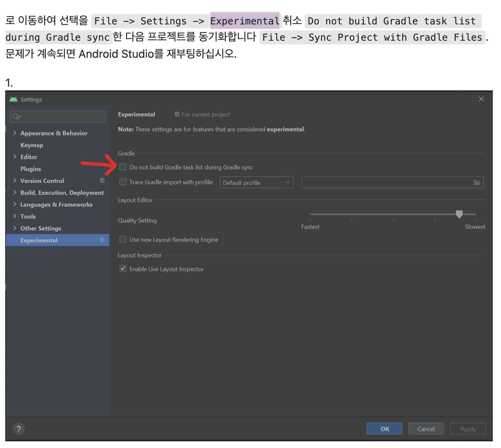Click the For current project copy icon
Viewport: 501px width, 448px height.
coord(177,114)
